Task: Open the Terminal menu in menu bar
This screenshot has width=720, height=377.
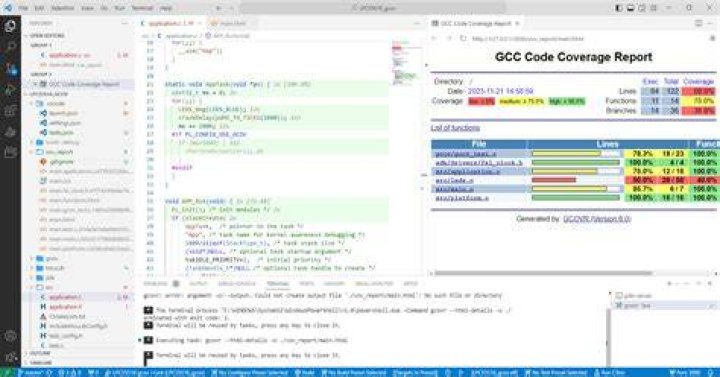Action: [x=142, y=8]
